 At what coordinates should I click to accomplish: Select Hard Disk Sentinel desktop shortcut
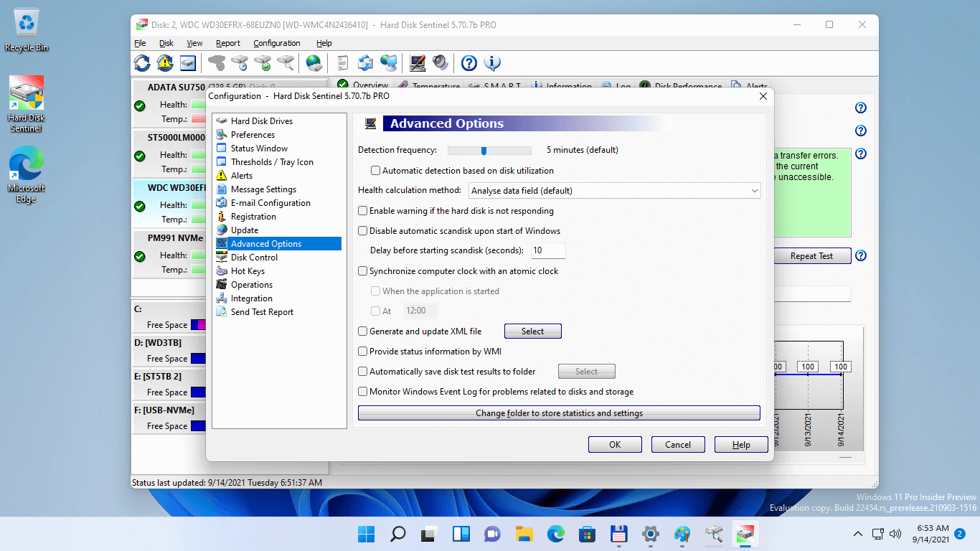coord(26,104)
